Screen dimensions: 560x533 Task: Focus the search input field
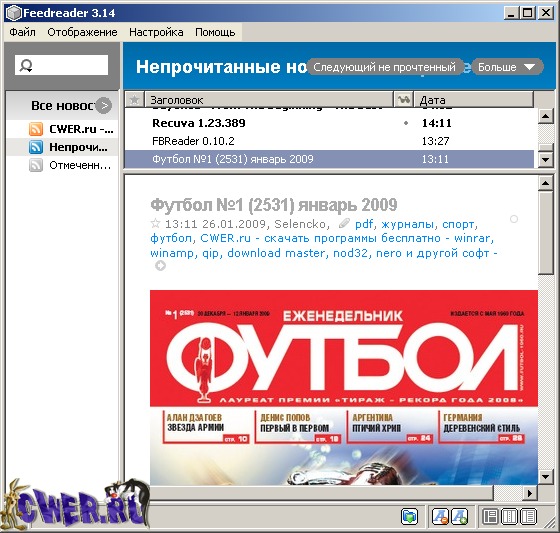(61, 65)
